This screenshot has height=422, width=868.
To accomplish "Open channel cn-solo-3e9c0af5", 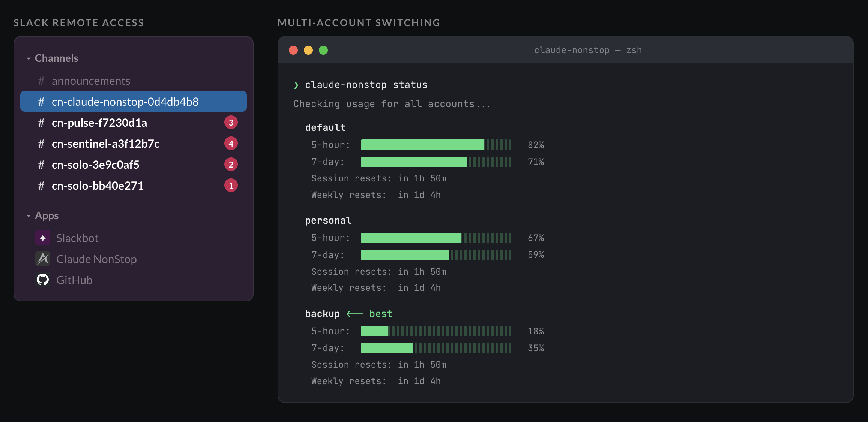I will pyautogui.click(x=134, y=165).
